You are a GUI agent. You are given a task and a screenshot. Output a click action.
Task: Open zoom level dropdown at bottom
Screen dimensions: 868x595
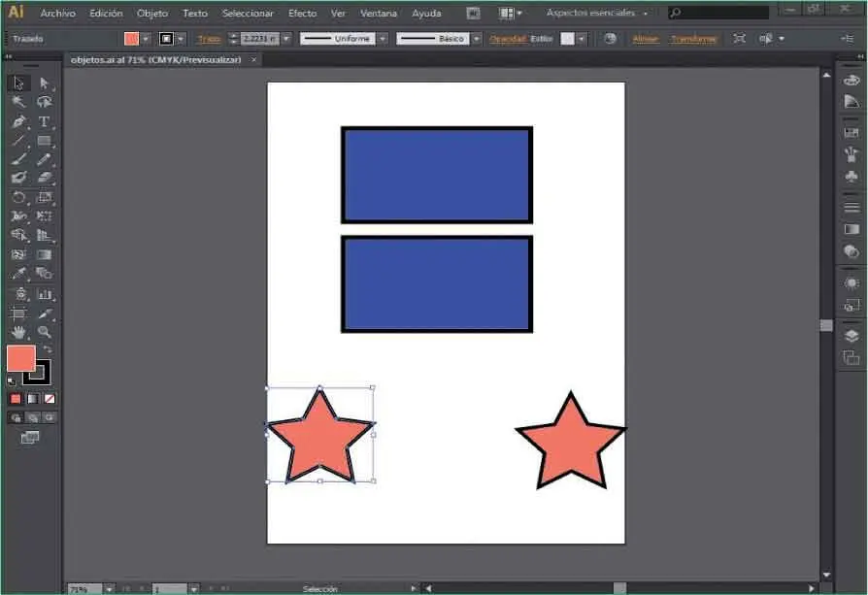pyautogui.click(x=109, y=589)
